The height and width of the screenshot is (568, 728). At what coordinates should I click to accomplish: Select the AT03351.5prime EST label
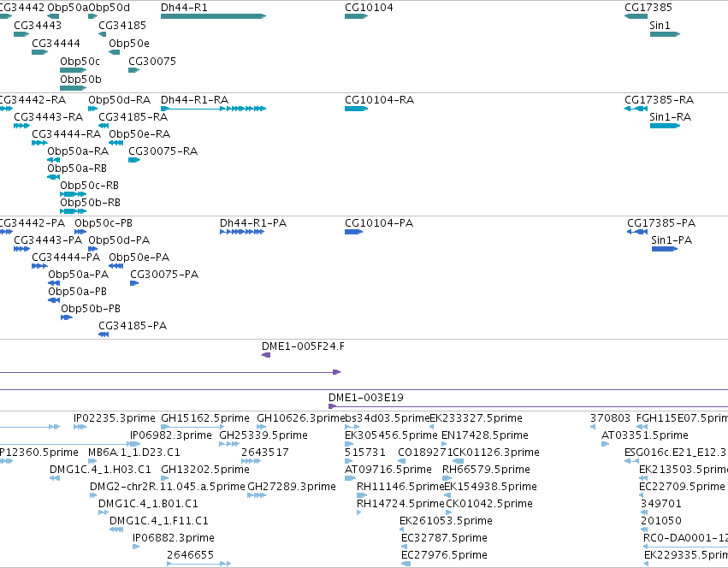point(645,435)
